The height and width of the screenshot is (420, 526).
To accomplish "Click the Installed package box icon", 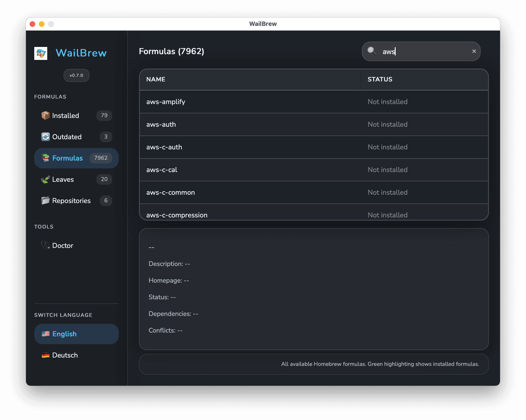I will click(45, 116).
